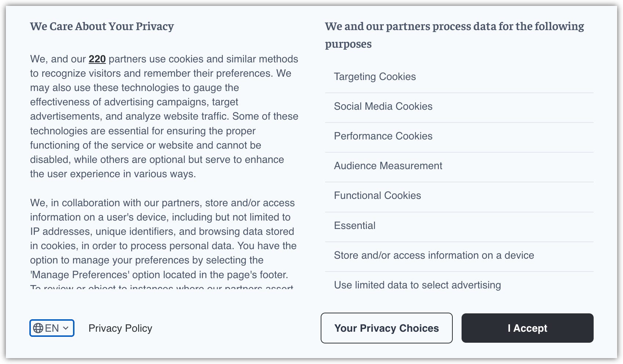Screen dimensions: 623x364
Task: Select the Performance Cookies item
Action: coord(383,136)
